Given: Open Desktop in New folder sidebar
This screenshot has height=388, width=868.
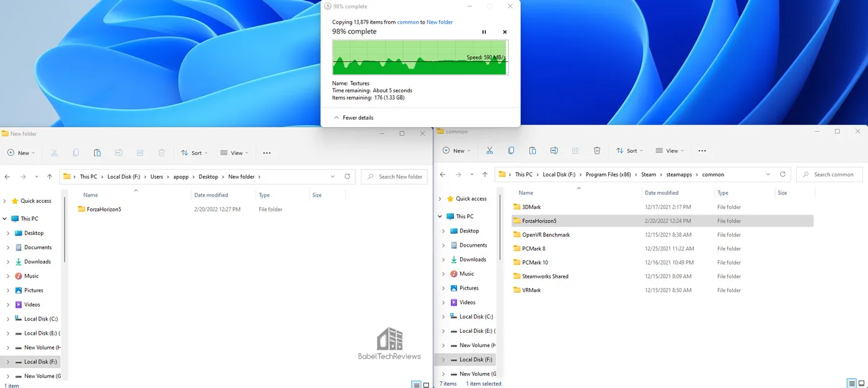Looking at the screenshot, I should [x=34, y=233].
